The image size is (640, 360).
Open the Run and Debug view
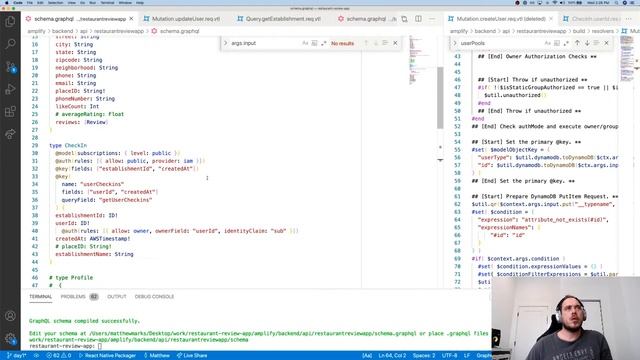[10, 89]
